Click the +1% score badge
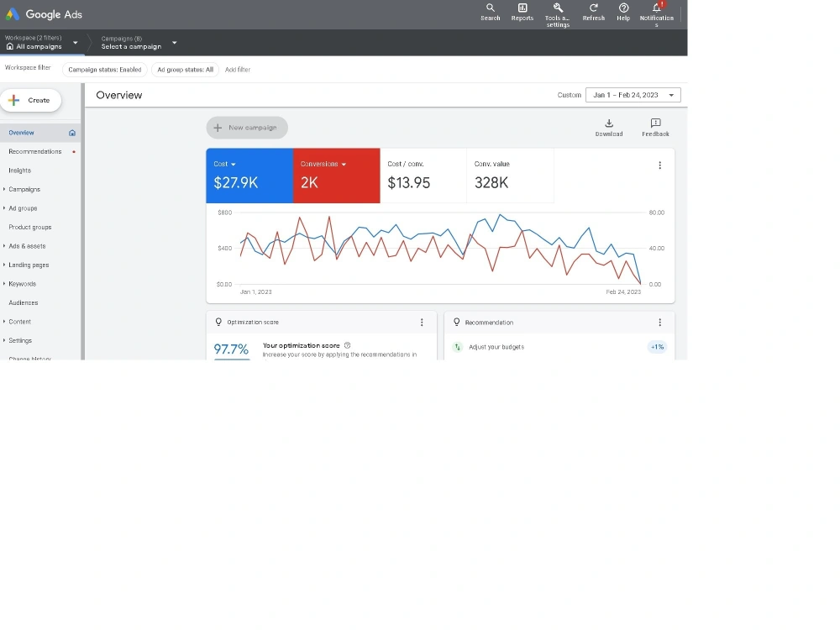 point(657,347)
